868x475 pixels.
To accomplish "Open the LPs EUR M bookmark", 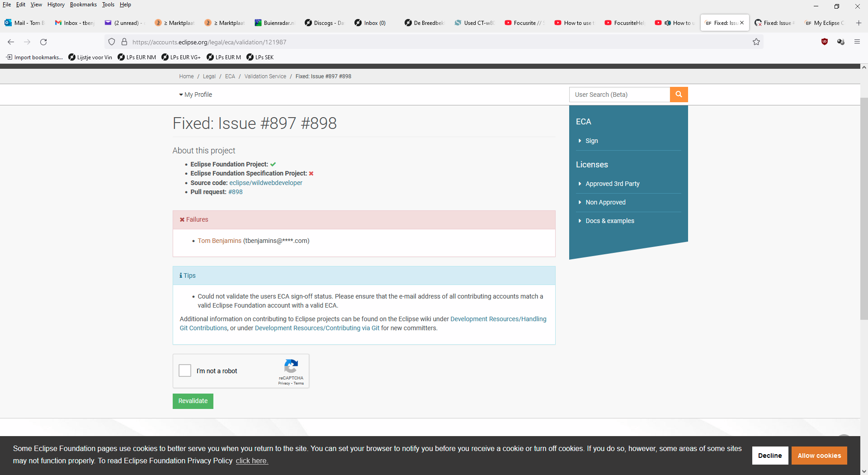I will tap(224, 57).
